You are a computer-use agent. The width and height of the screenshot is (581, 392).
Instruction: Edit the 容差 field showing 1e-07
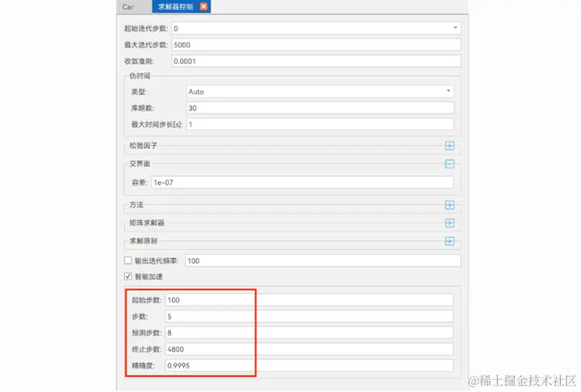tap(302, 182)
